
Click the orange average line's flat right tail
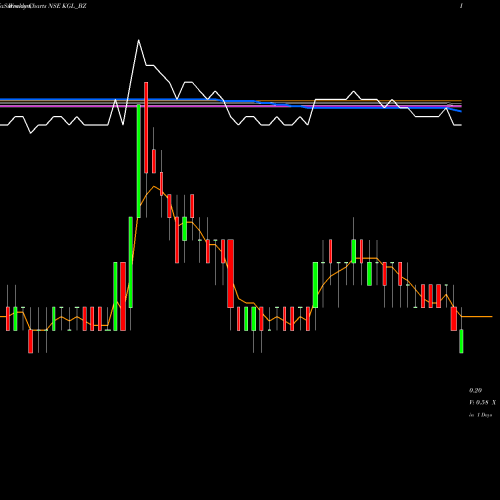click(x=477, y=316)
